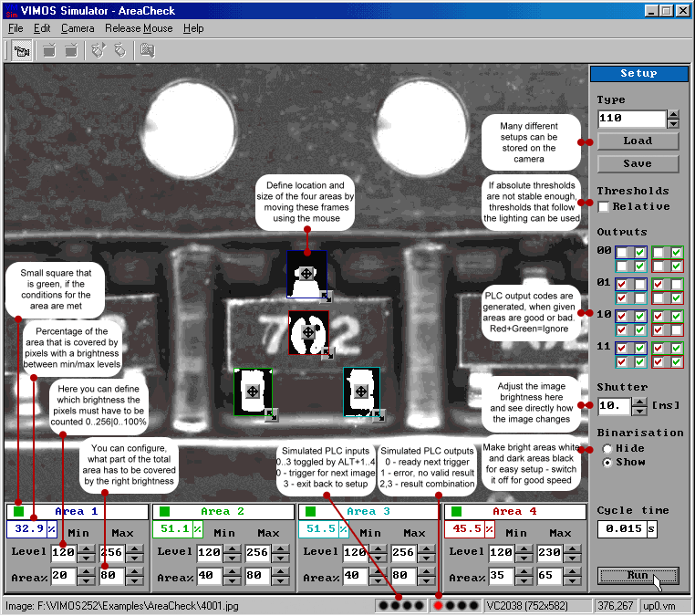Click the red frame crosshair on the chip
The height and width of the screenshot is (616, 695).
pos(308,331)
